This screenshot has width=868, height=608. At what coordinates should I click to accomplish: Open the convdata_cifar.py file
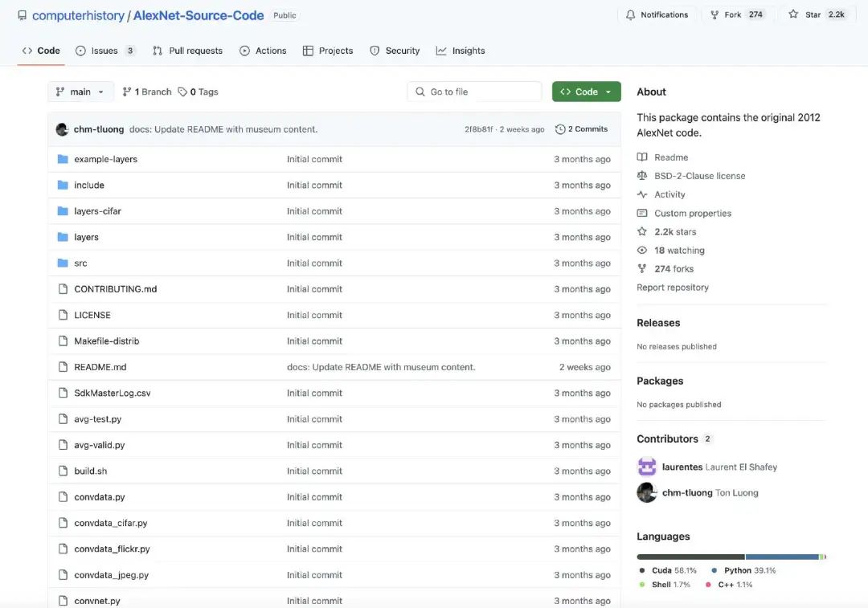(111, 524)
